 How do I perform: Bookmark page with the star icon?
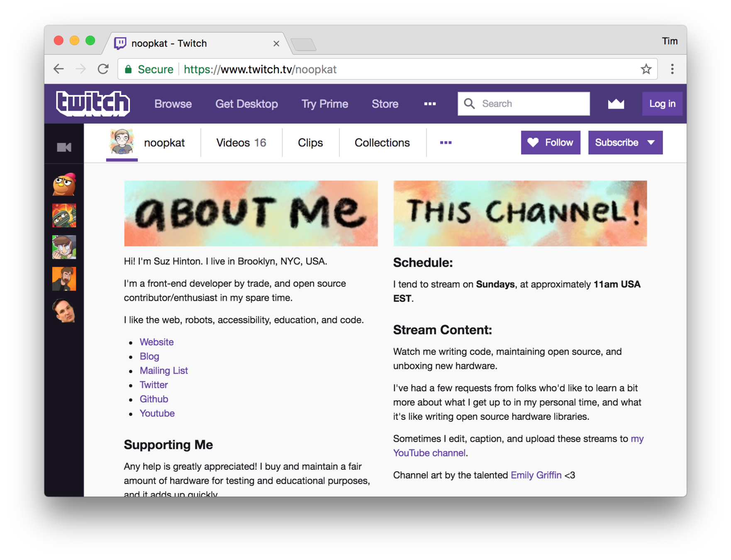(x=646, y=69)
